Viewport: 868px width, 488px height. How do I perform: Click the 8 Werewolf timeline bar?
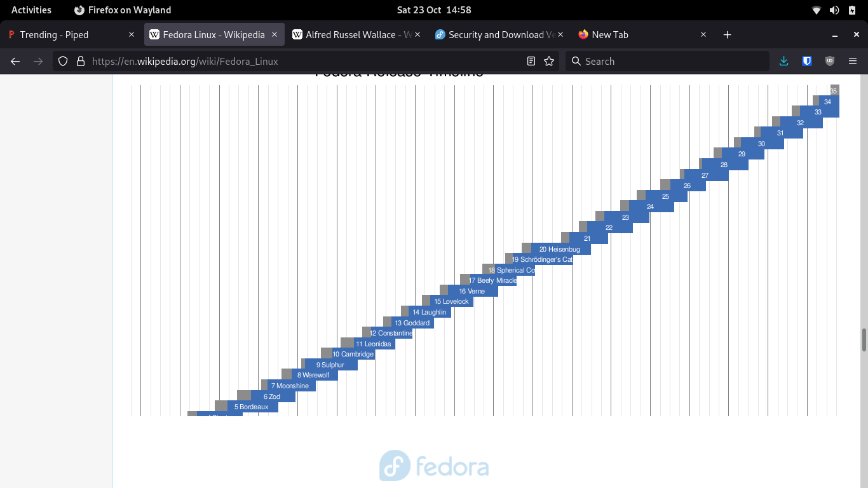click(x=315, y=375)
